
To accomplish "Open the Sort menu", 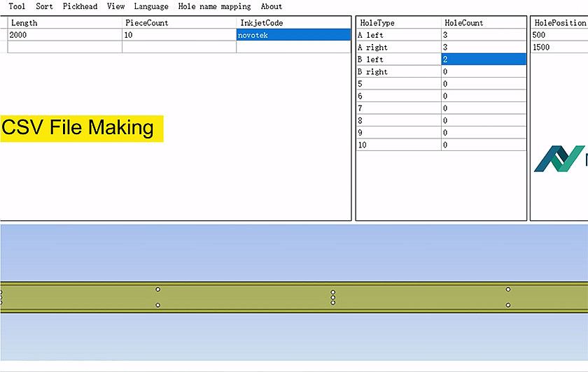I will (x=44, y=6).
